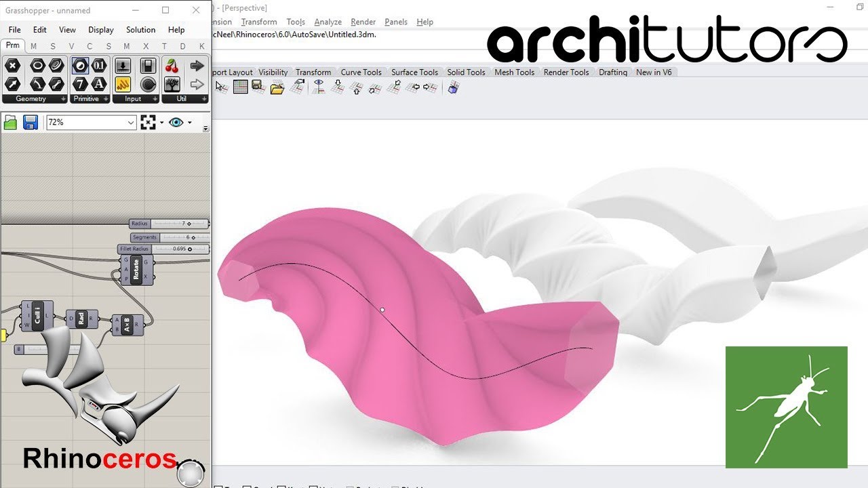868x488 pixels.
Task: Select the yellow Panel input icon
Action: (x=123, y=84)
